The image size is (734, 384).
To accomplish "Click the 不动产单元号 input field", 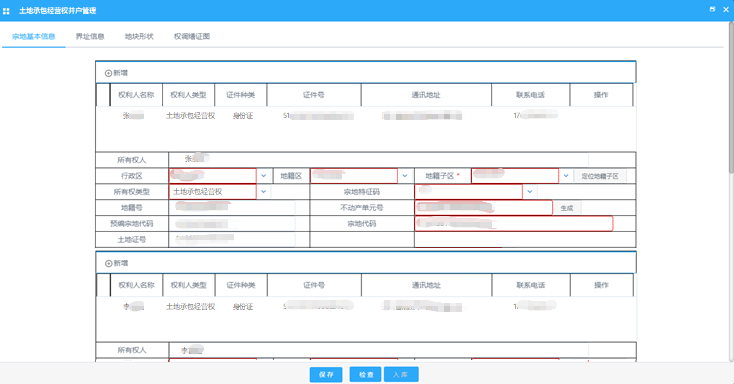I will [484, 207].
